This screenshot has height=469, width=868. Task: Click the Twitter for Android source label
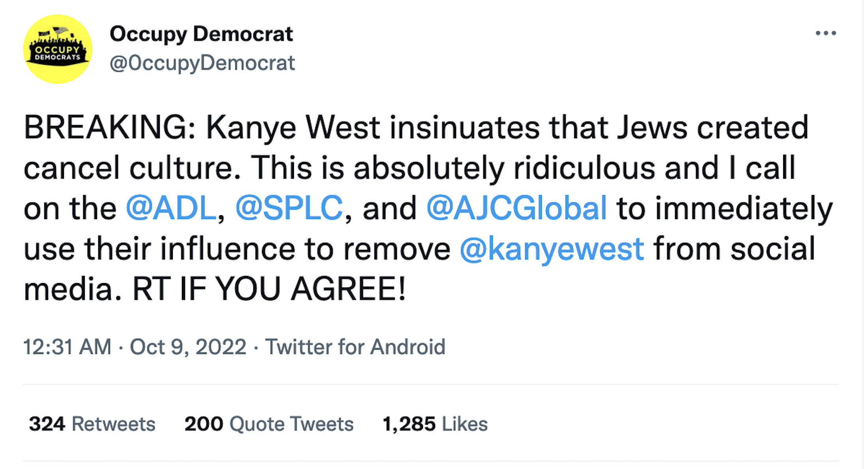point(355,347)
